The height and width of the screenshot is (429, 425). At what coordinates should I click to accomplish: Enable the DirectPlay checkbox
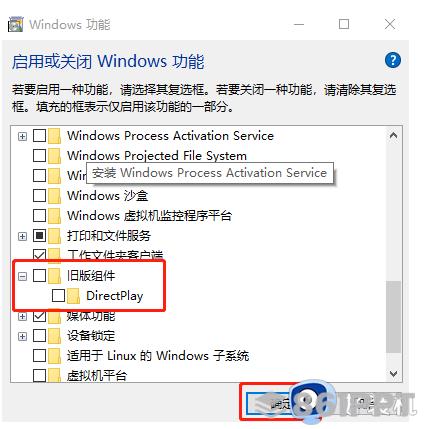(x=58, y=296)
